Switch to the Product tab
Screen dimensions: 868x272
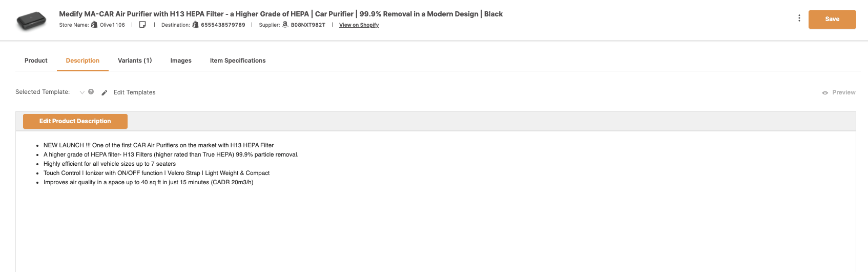[36, 61]
